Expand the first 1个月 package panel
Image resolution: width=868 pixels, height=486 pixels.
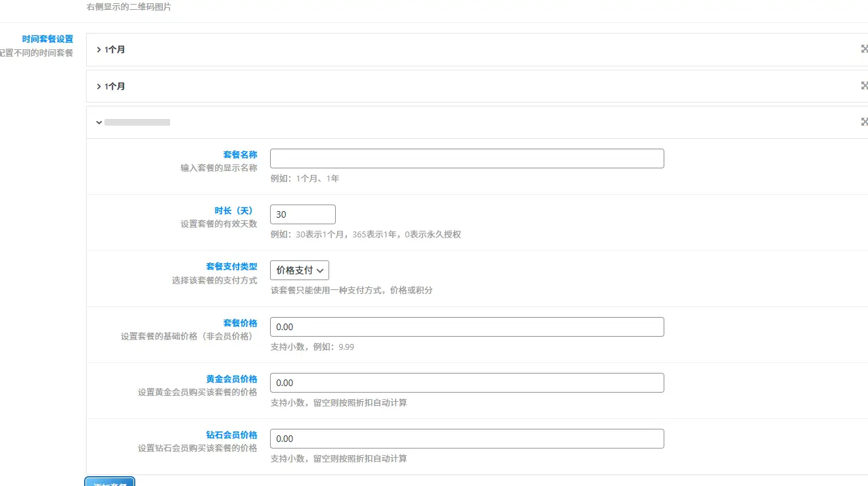coord(111,50)
